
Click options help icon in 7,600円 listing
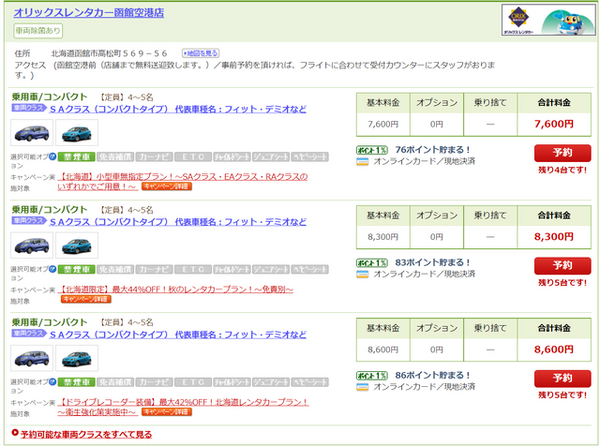[53, 156]
